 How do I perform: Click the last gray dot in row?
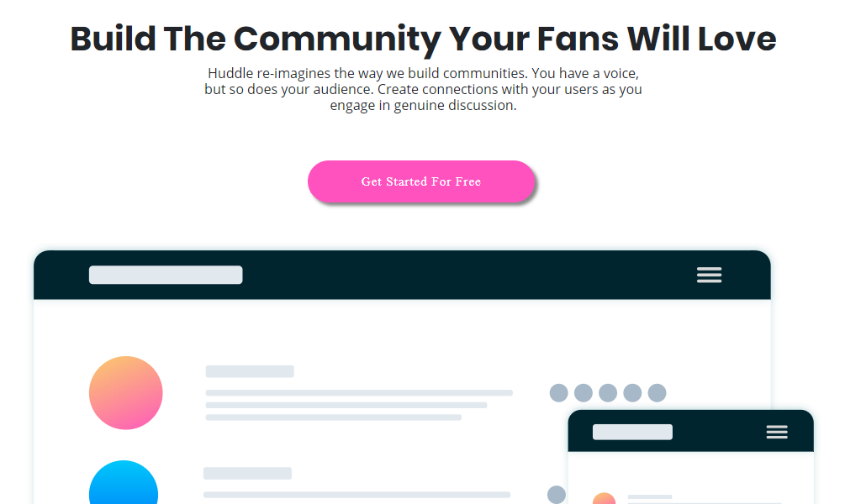(658, 392)
